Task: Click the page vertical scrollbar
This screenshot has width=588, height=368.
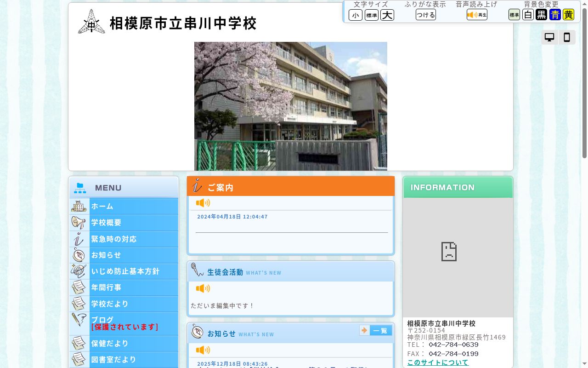Action: tap(584, 184)
